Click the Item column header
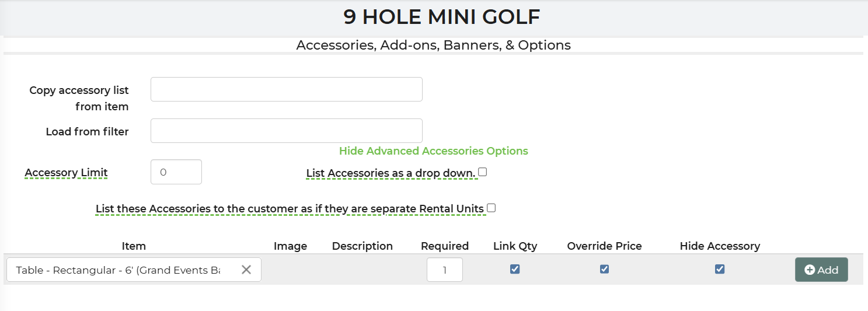The width and height of the screenshot is (868, 311). tap(134, 246)
